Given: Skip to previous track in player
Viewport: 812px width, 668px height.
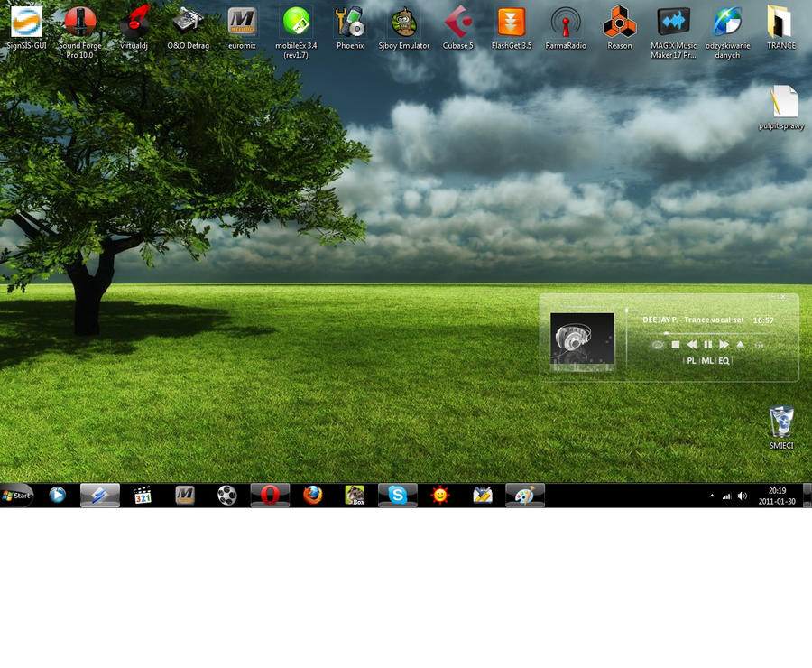Looking at the screenshot, I should [x=691, y=345].
